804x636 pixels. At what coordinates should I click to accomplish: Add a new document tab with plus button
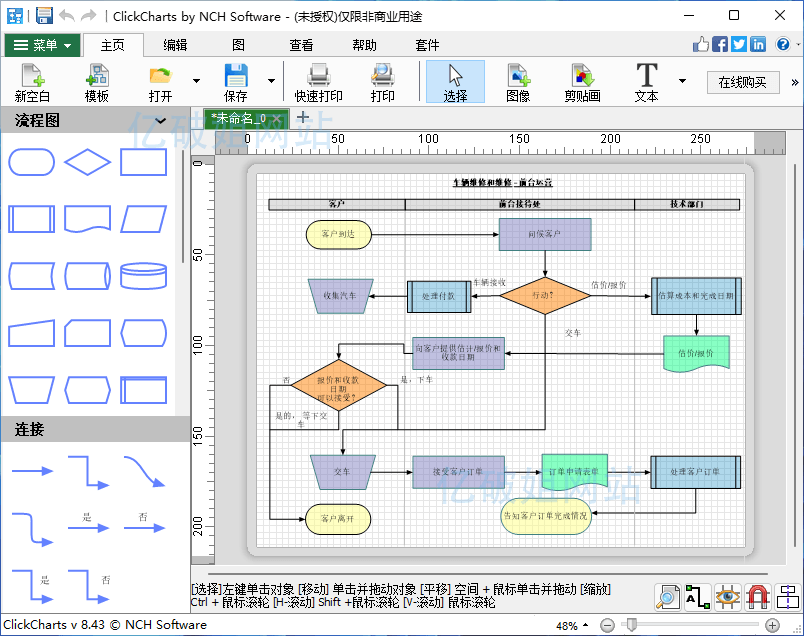(x=303, y=117)
